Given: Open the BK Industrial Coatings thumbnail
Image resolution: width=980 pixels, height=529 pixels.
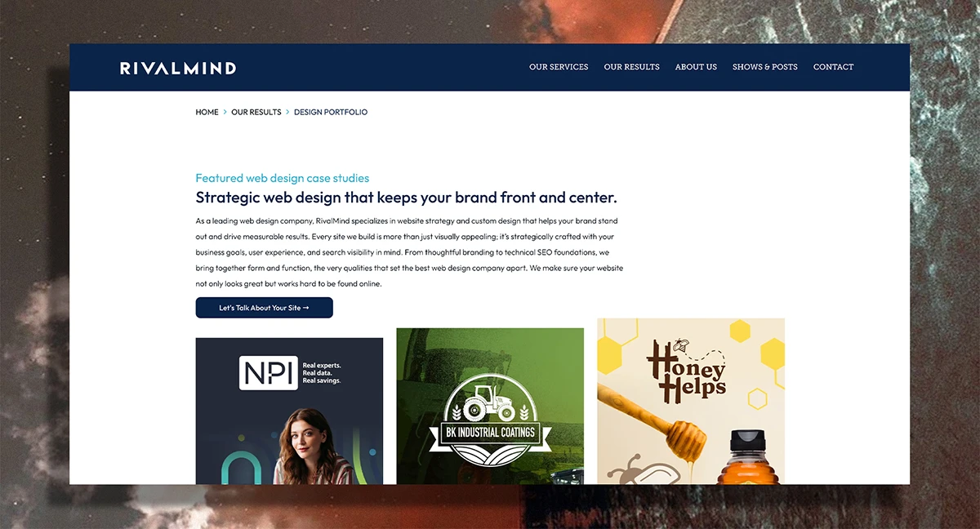Looking at the screenshot, I should 490,406.
